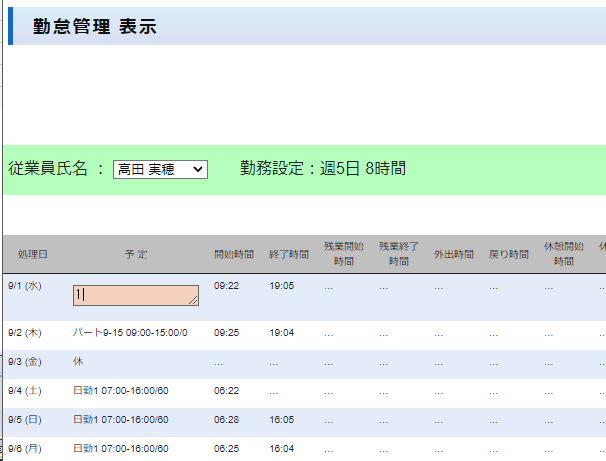
Task: Click the 開始時間 column header
Action: [234, 254]
